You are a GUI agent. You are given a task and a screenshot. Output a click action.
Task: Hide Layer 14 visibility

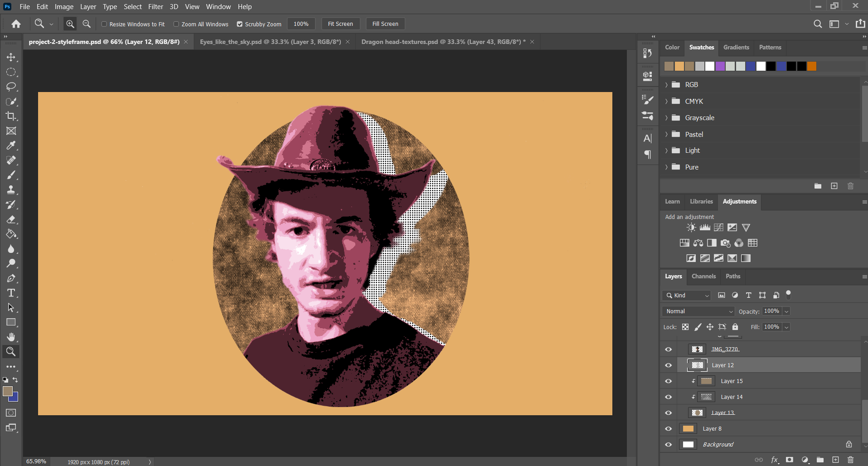[x=668, y=397]
